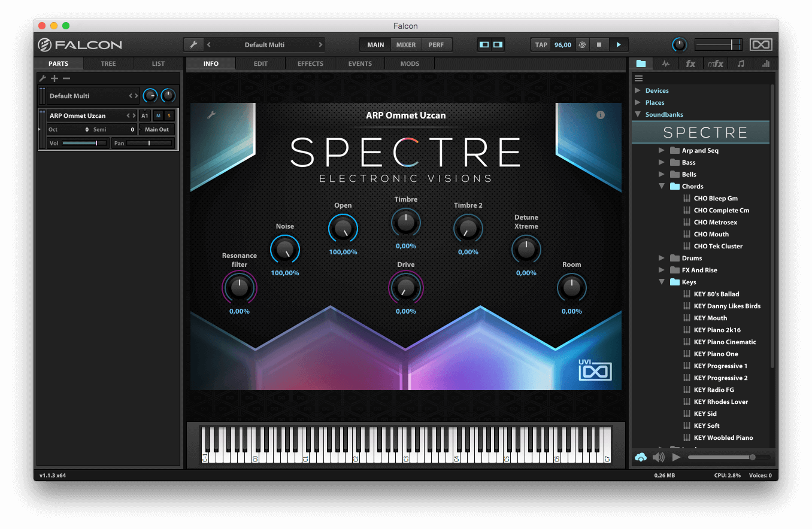This screenshot has height=529, width=812.
Task: Click the part edit wrench icon
Action: point(42,78)
